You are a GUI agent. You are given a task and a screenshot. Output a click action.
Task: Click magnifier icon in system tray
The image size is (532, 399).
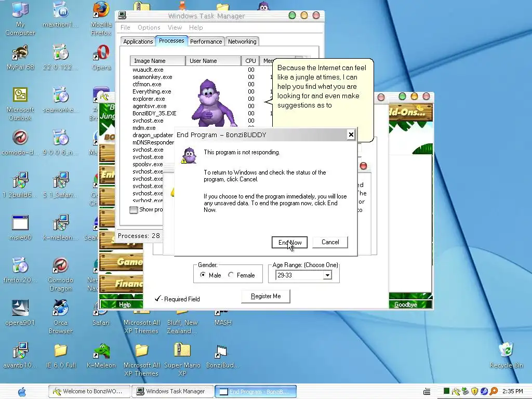tap(494, 392)
